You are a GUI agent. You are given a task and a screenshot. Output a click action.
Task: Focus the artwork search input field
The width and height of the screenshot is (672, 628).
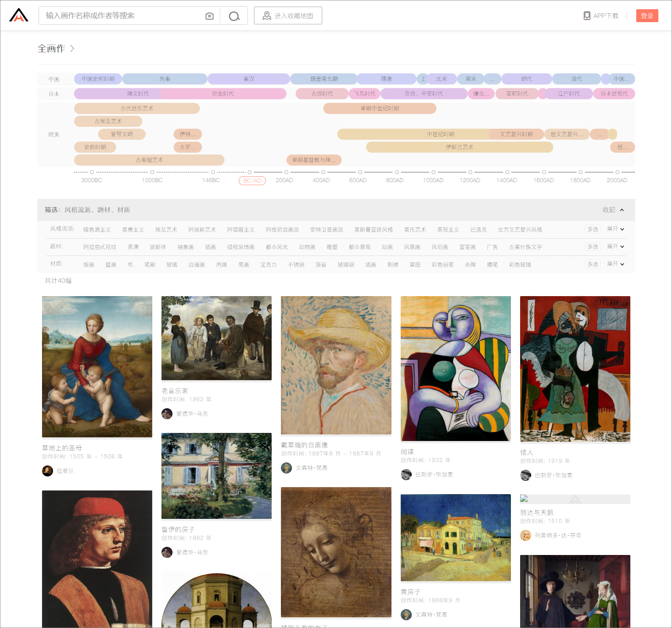122,15
